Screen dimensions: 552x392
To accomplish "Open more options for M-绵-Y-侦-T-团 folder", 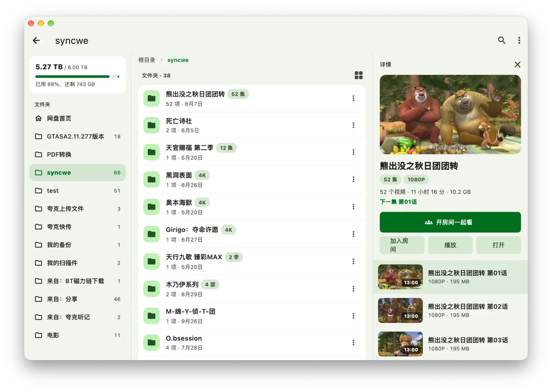I will click(x=353, y=316).
